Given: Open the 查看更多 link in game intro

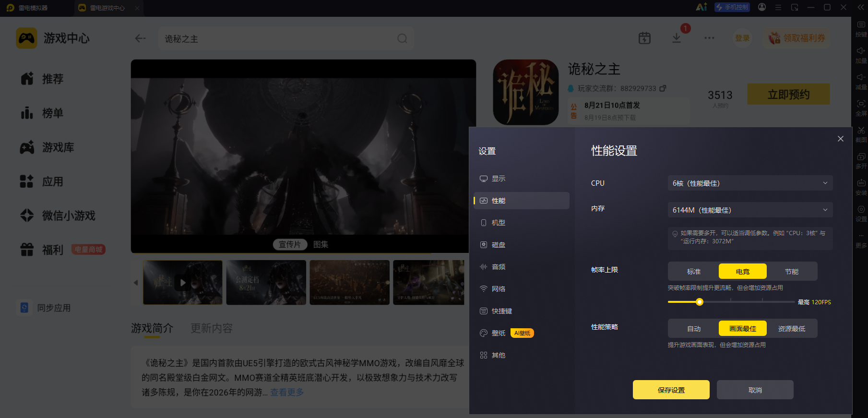Looking at the screenshot, I should pyautogui.click(x=287, y=392).
